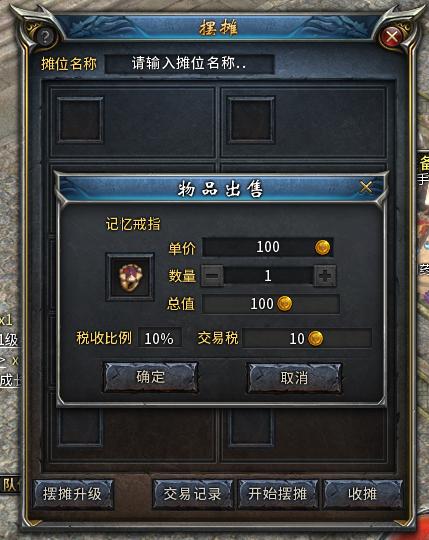Image resolution: width=429 pixels, height=540 pixels.
Task: Click the gold coin beside 单价
Action: [x=323, y=247]
